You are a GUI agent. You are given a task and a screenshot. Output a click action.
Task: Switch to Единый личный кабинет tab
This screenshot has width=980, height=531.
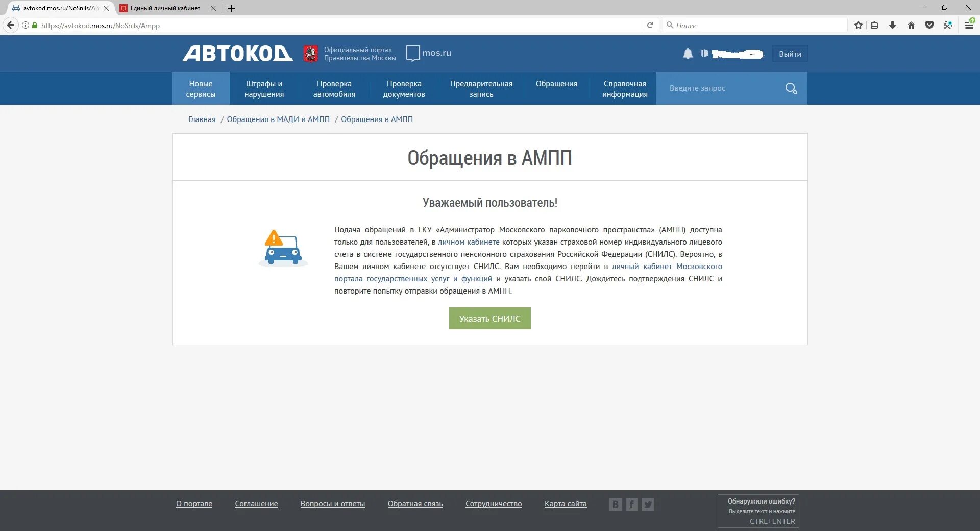coord(165,8)
